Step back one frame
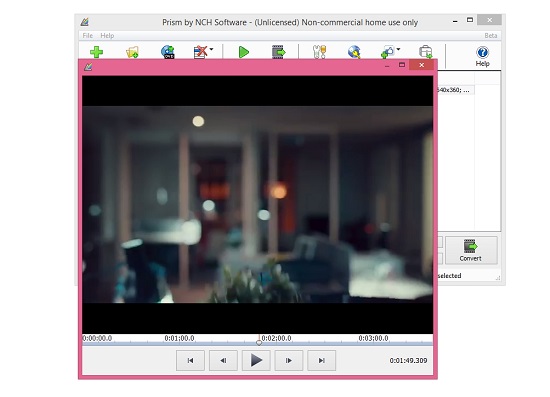 click(x=223, y=360)
